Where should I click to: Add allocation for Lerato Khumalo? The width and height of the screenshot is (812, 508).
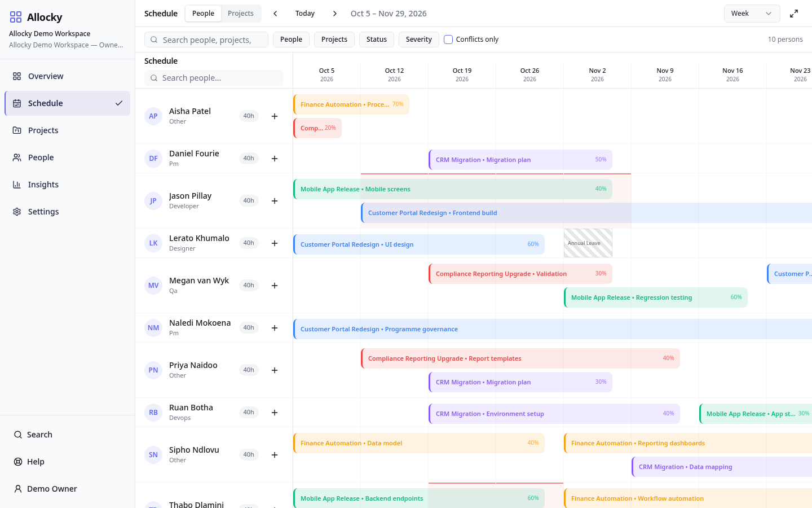(275, 243)
